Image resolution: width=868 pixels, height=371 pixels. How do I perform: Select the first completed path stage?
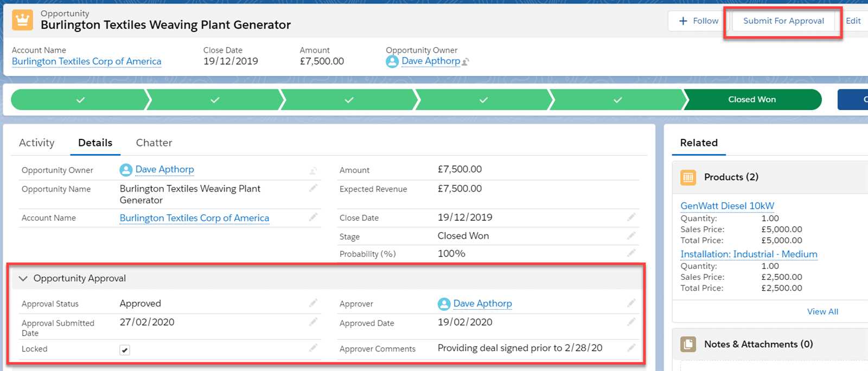coord(80,100)
